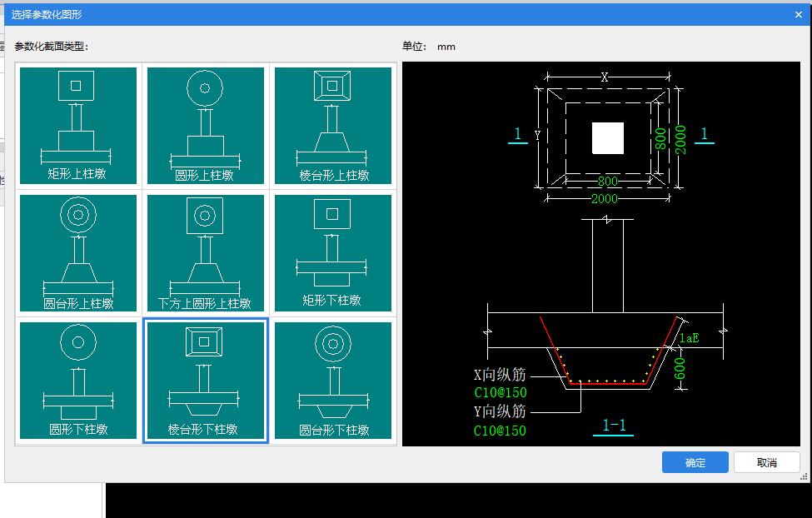Pick the 圆形下柱墩 thumbnail
Image resolution: width=812 pixels, height=518 pixels.
(x=78, y=381)
